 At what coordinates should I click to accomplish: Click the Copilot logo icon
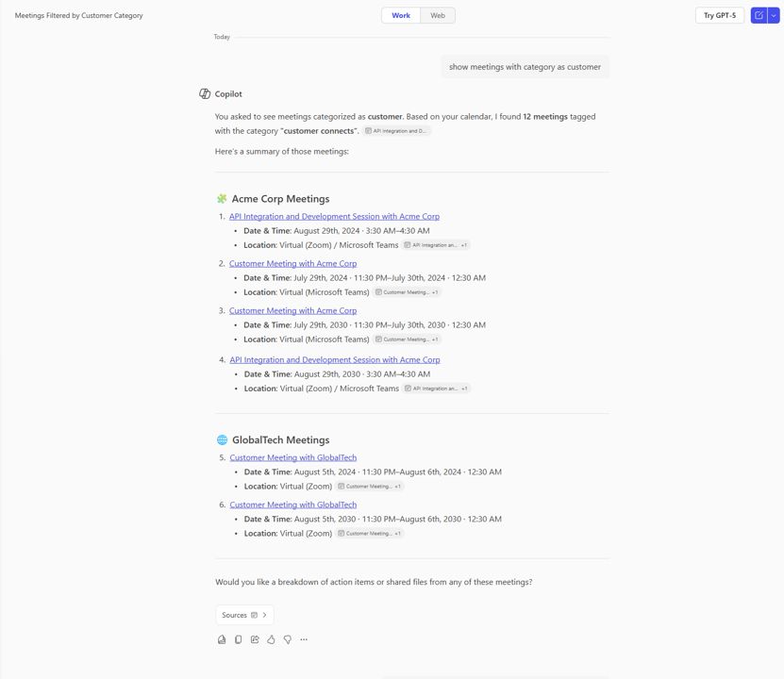pos(205,93)
